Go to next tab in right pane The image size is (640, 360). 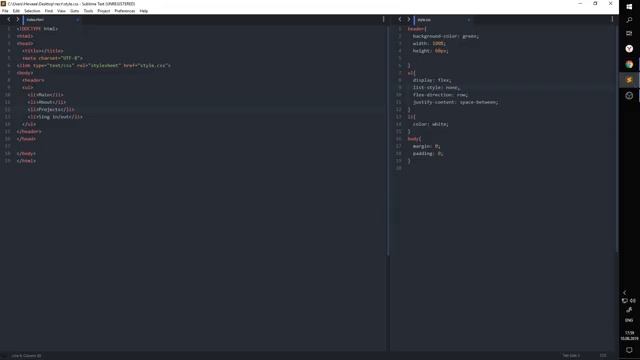coord(409,19)
